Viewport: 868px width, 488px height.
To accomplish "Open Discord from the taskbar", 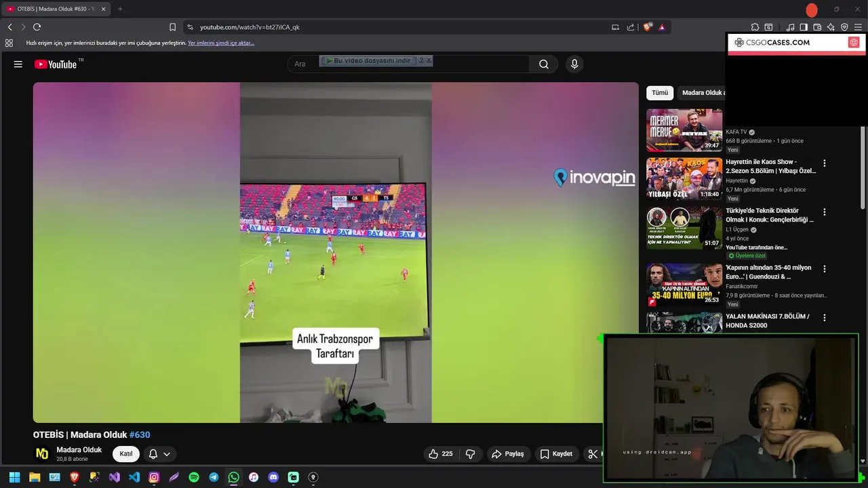I will coord(273,477).
